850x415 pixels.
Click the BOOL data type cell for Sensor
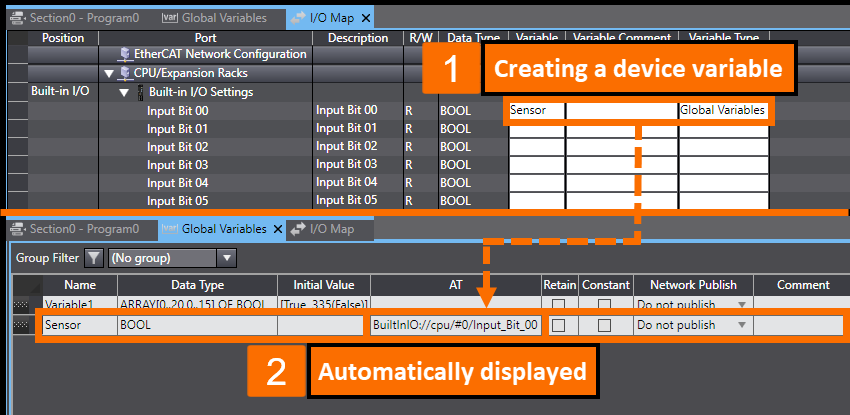pos(197,325)
